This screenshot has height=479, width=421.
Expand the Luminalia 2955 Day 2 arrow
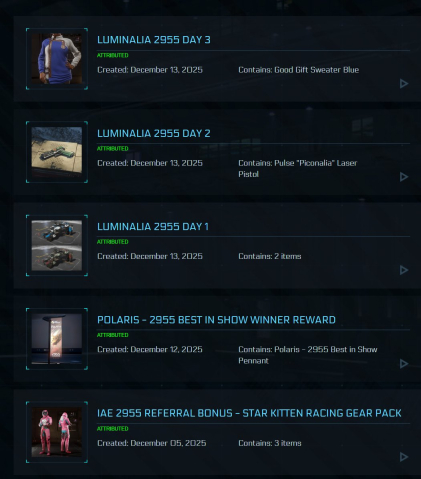point(404,177)
